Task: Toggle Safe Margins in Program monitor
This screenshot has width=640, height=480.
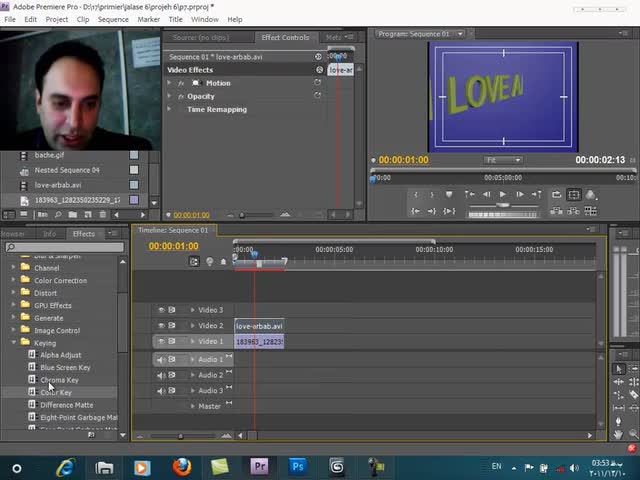Action: click(573, 194)
